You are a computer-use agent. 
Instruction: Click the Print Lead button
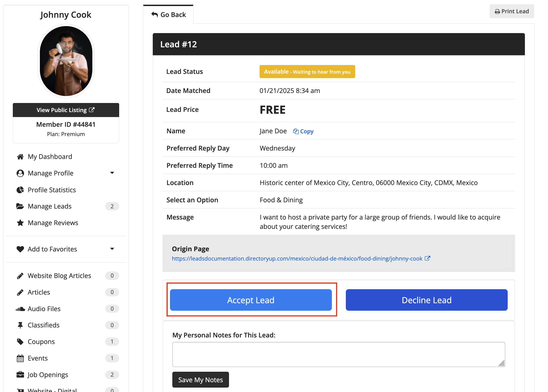click(512, 11)
